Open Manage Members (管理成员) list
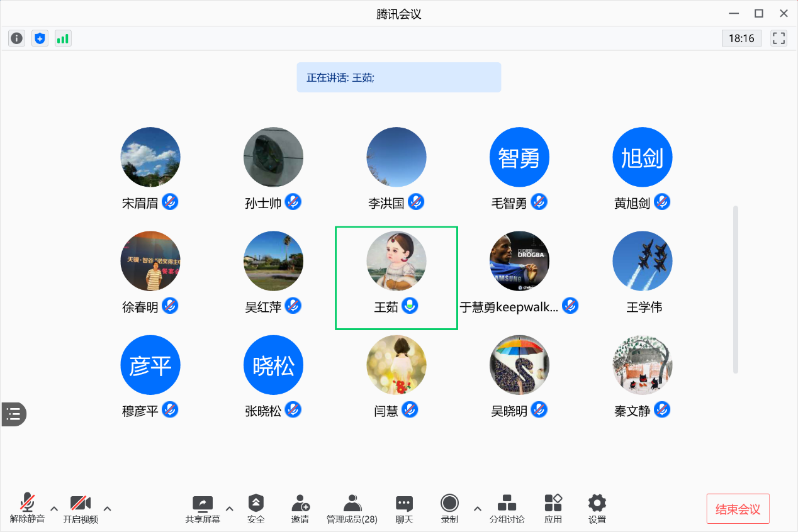798x532 pixels. point(352,508)
